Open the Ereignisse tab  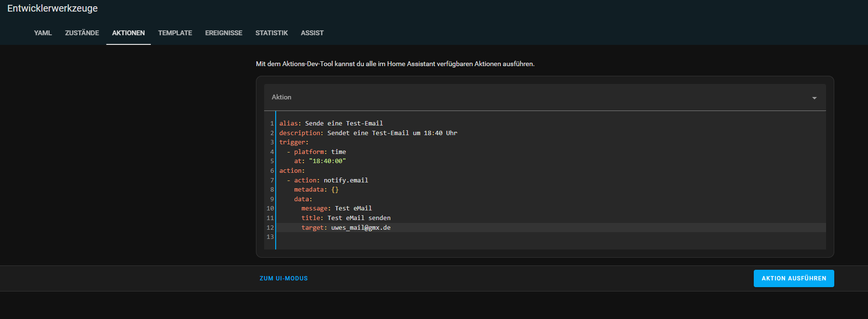[x=224, y=33]
